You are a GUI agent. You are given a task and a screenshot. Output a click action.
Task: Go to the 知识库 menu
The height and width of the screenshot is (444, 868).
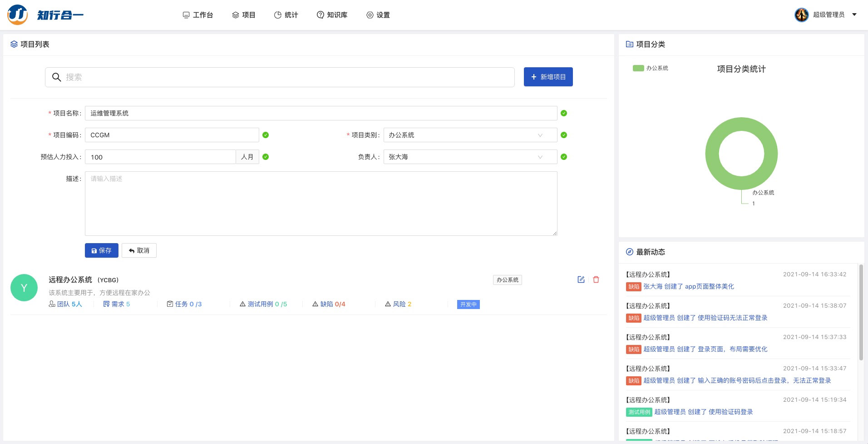pos(332,15)
